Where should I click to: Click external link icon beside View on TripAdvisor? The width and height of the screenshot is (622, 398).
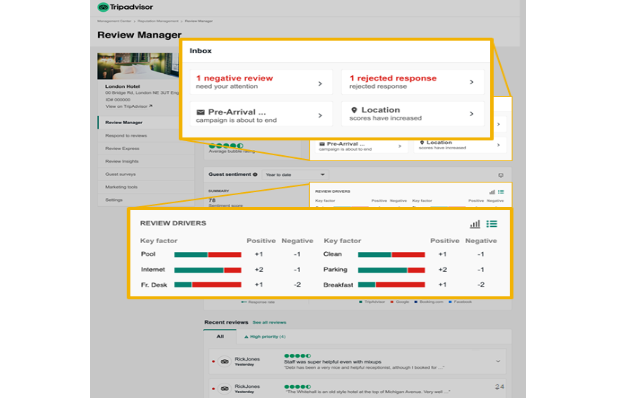tap(151, 106)
